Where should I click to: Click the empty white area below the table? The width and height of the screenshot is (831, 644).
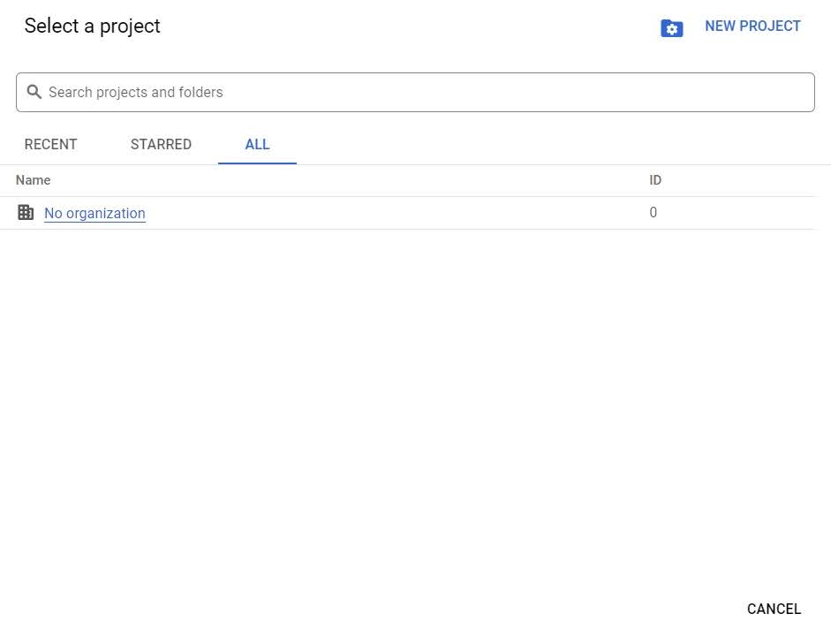[415, 403]
